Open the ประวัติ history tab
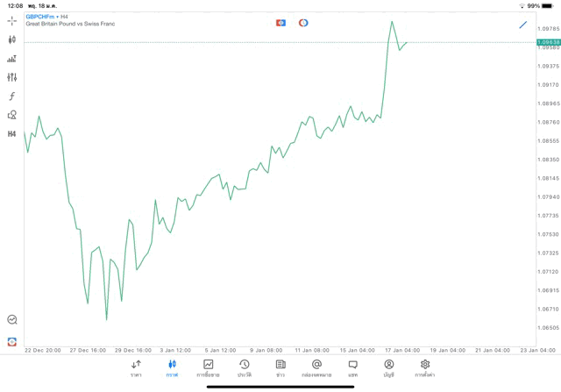Screen dimensions: 561x392 (x=245, y=368)
